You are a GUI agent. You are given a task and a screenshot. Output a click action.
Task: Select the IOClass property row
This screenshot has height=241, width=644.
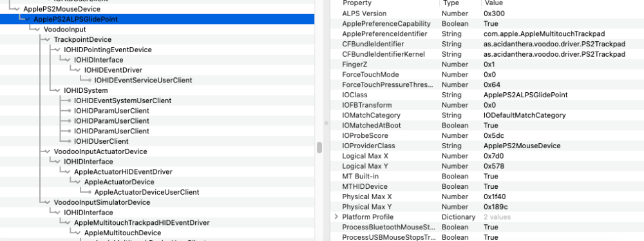[x=487, y=95]
